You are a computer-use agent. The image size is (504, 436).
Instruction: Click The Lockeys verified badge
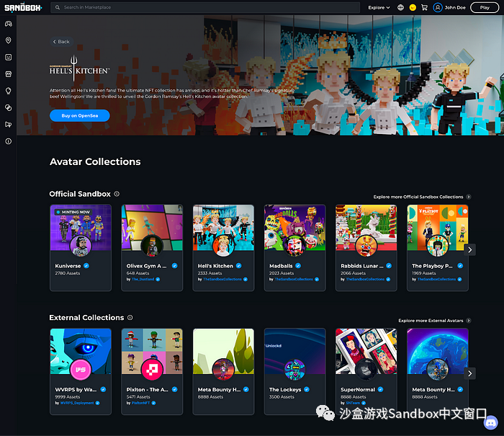(x=307, y=389)
